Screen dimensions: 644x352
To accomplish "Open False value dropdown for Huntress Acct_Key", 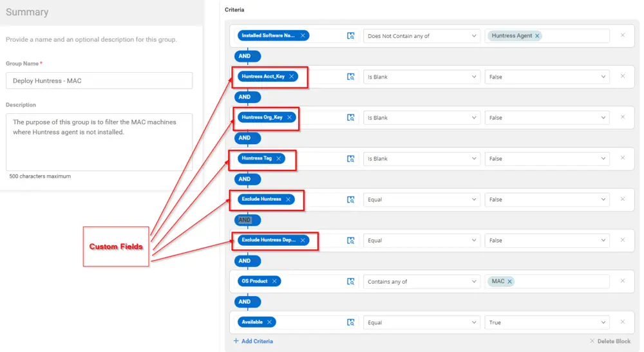I will 547,77.
